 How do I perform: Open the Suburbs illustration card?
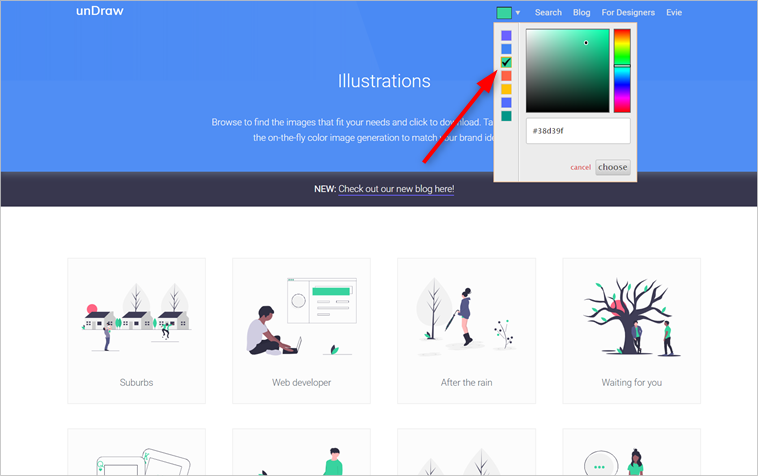click(136, 330)
